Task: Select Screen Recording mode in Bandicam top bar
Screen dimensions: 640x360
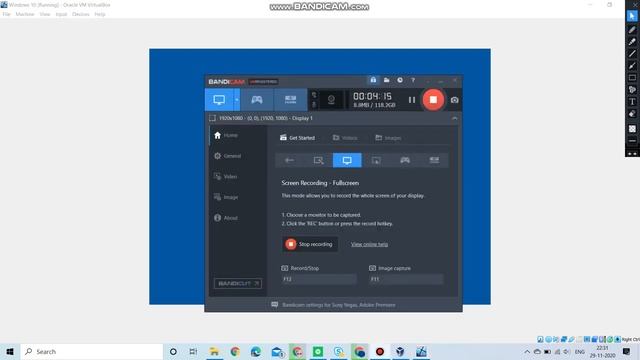Action: point(219,100)
